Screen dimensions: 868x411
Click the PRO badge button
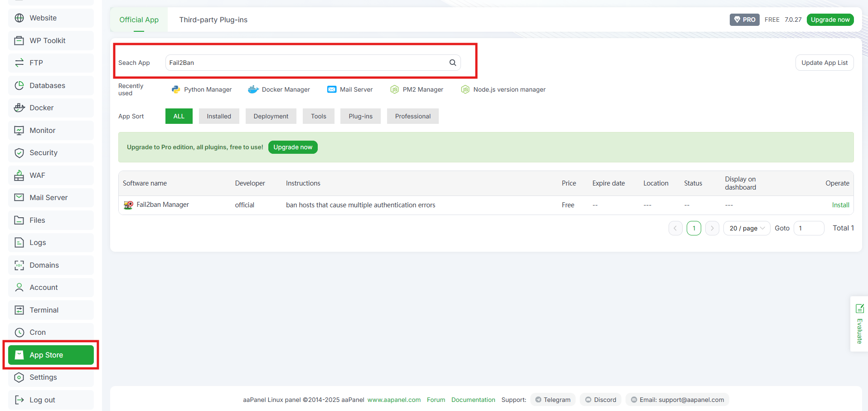(744, 20)
